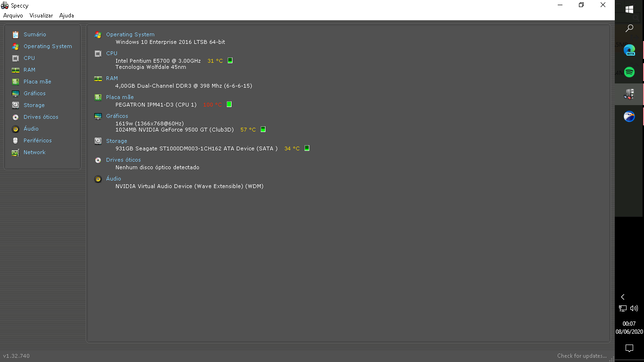Click Check for updates link in status bar
The height and width of the screenshot is (362, 644).
tap(582, 356)
